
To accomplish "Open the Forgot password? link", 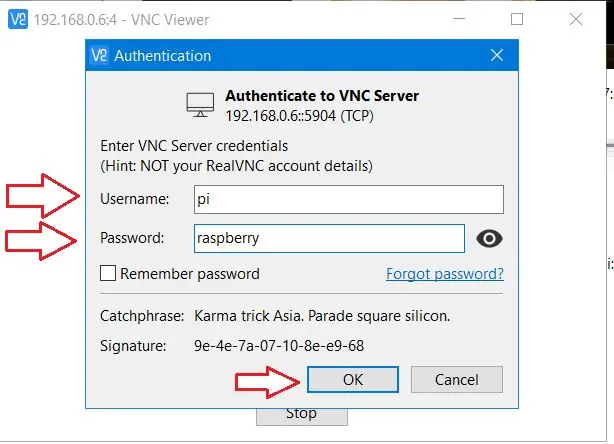I will [x=445, y=274].
